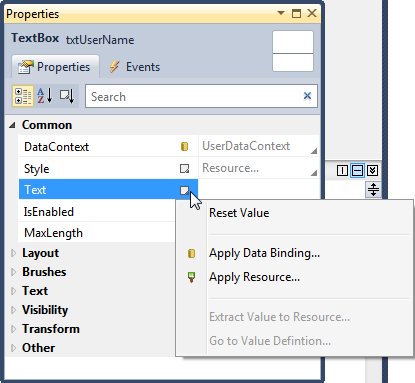Toggle the horizontal split view button
415x383 pixels.
[357, 171]
